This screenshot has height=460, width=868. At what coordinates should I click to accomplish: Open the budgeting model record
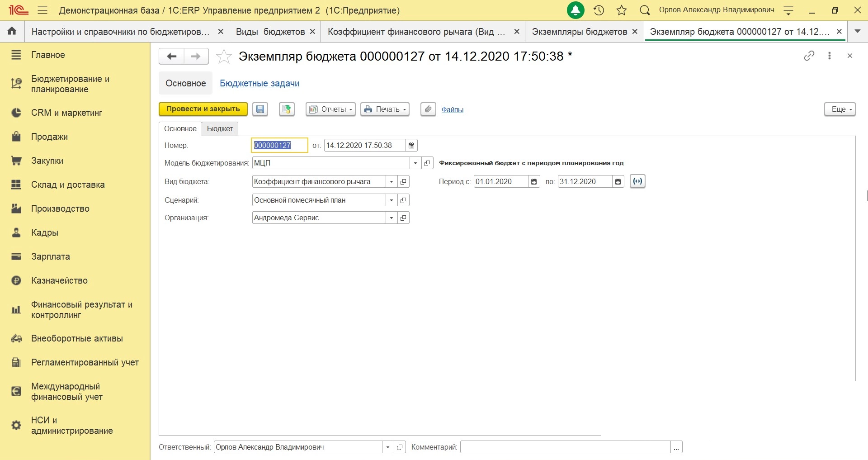point(427,163)
